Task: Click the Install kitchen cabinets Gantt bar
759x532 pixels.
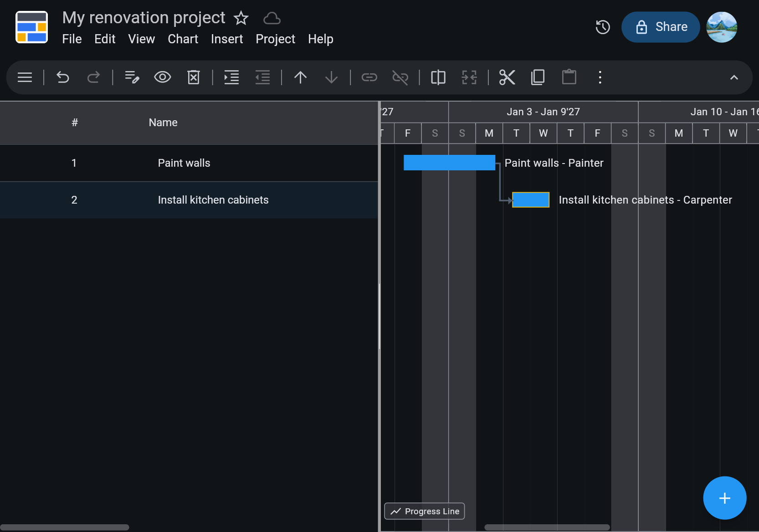Action: [x=531, y=199]
